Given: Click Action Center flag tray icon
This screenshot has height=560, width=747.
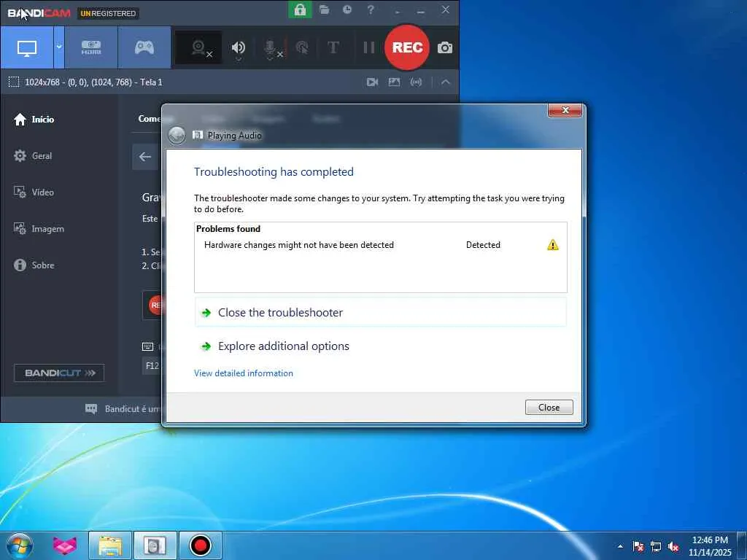Looking at the screenshot, I should point(638,546).
